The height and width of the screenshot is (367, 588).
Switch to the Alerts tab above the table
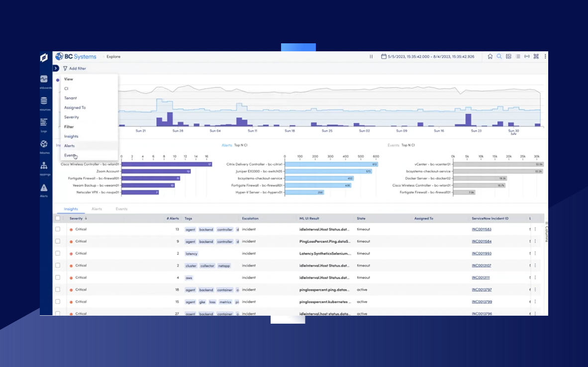point(97,209)
